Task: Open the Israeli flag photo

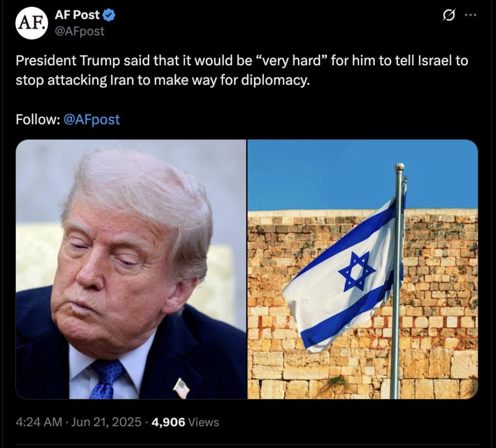Action: pyautogui.click(x=363, y=269)
